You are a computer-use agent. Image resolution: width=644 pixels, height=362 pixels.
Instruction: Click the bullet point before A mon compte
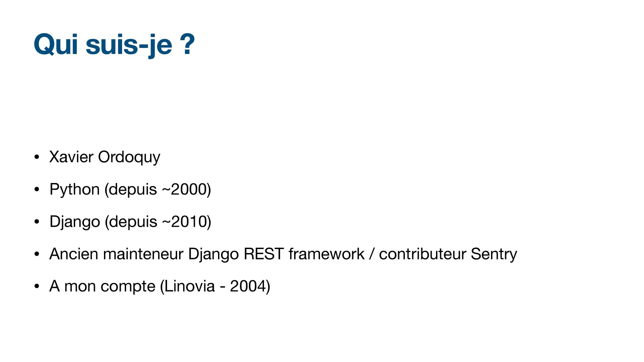[37, 286]
